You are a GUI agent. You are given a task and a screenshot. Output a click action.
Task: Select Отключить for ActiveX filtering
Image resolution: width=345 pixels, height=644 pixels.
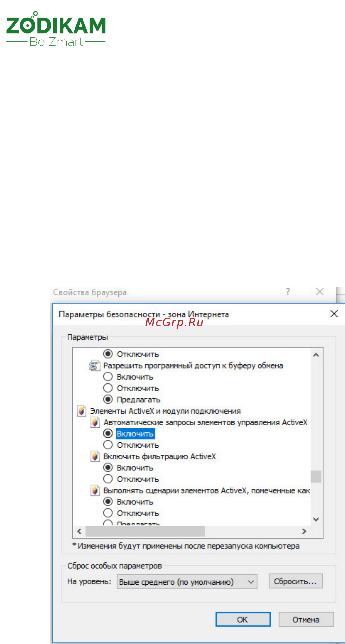click(108, 479)
